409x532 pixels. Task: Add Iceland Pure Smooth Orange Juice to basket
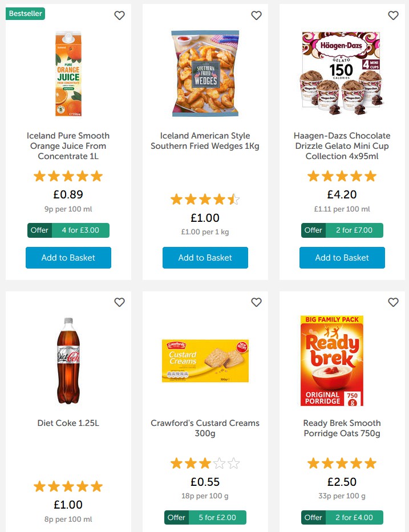pyautogui.click(x=68, y=258)
